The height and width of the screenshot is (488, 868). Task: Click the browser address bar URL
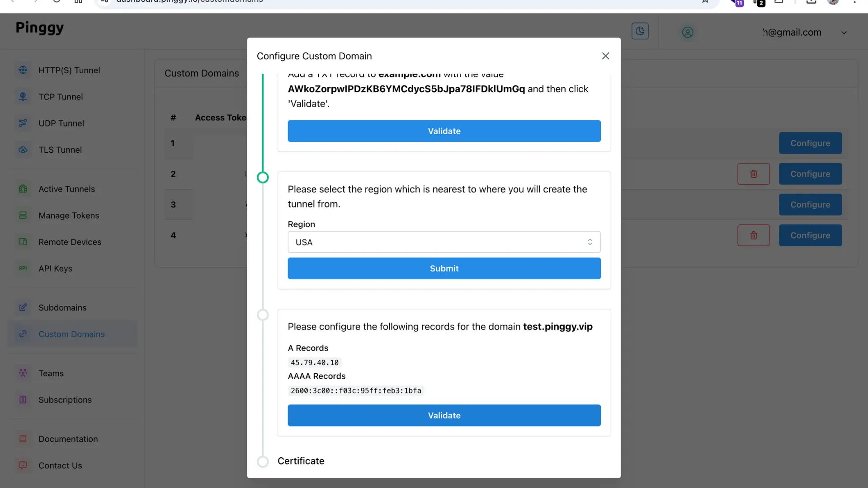tap(190, 1)
